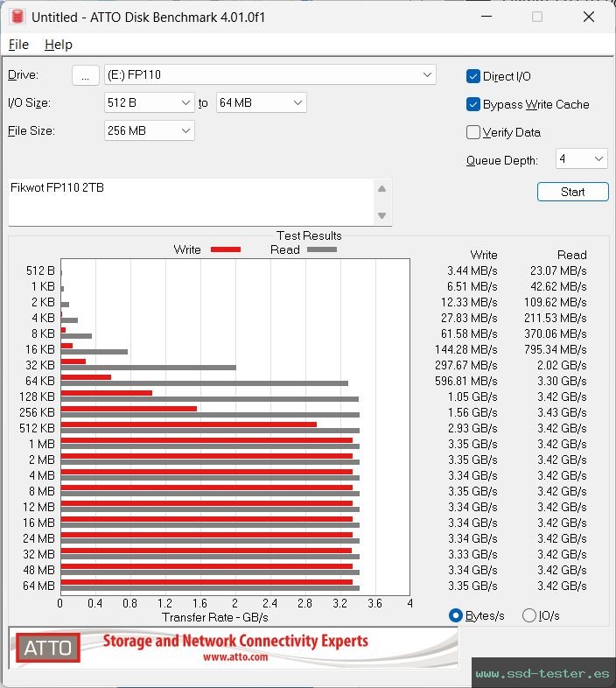This screenshot has height=688, width=616.
Task: Click the gray Read legend swatch
Action: pos(322,249)
